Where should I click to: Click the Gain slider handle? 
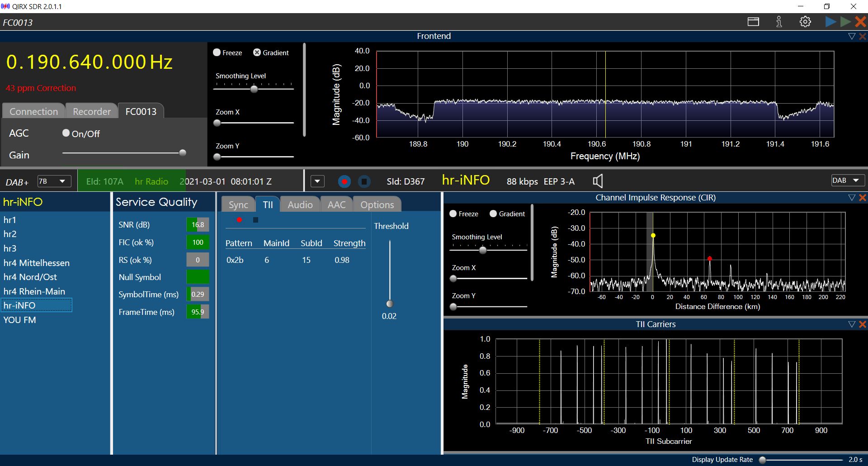pos(183,153)
